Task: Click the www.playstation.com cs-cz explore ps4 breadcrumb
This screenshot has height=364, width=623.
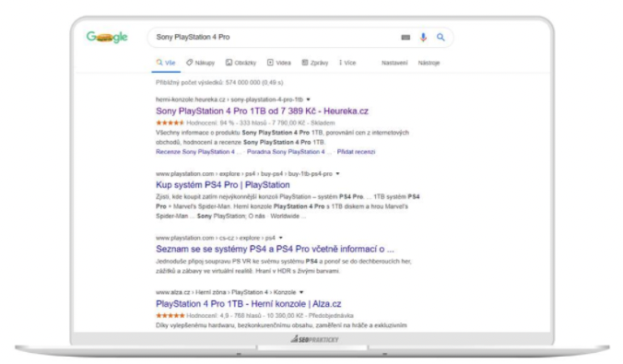Action: click(216, 238)
